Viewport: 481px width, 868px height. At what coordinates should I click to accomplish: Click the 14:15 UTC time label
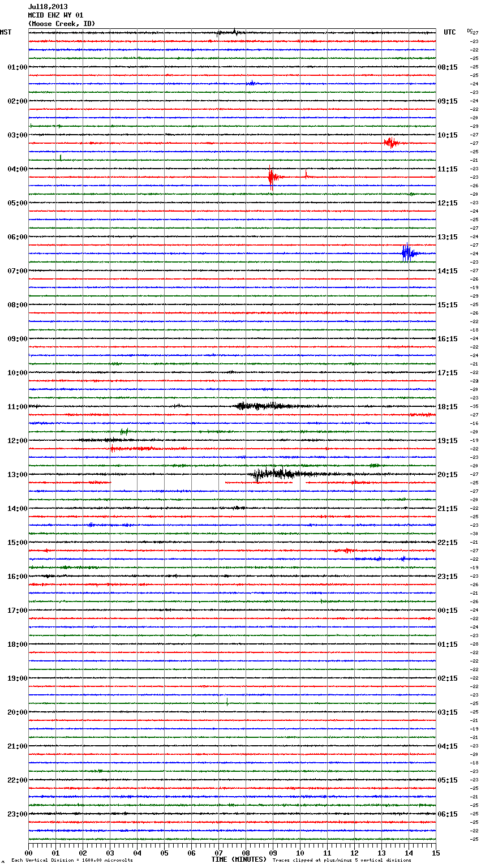[x=448, y=271]
